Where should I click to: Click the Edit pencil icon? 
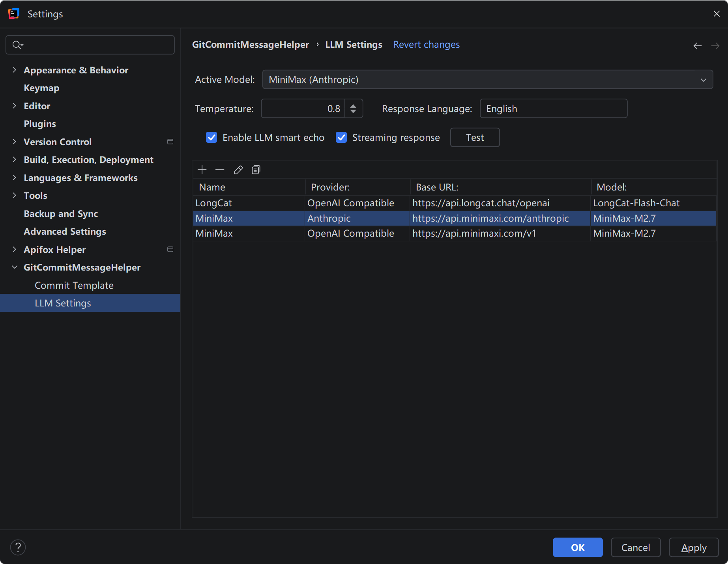coord(238,170)
